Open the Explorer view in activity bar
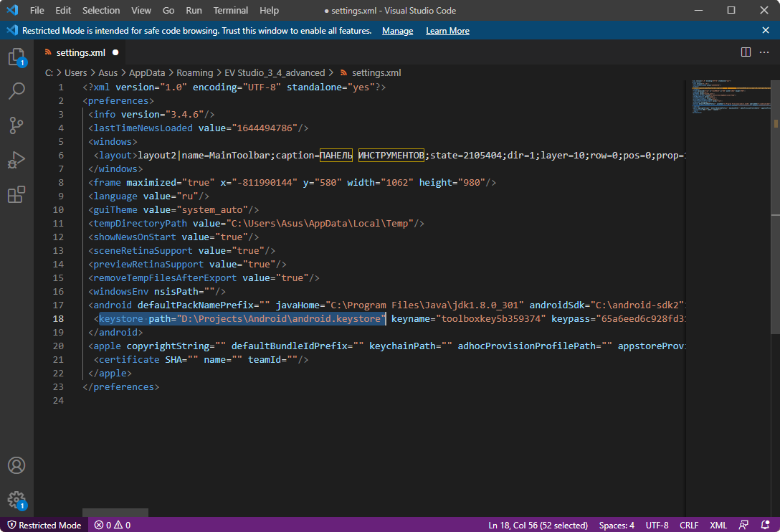Image resolution: width=780 pixels, height=532 pixels. coord(16,57)
